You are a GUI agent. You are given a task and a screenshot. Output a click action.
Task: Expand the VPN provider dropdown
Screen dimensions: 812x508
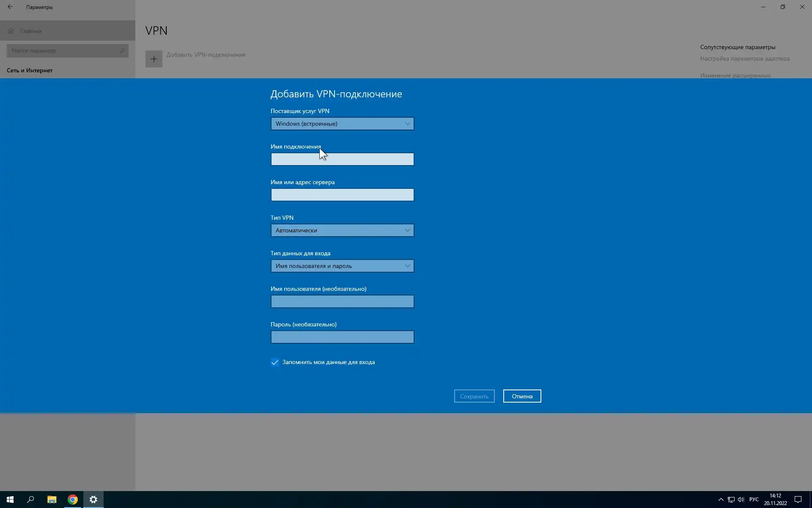click(342, 124)
